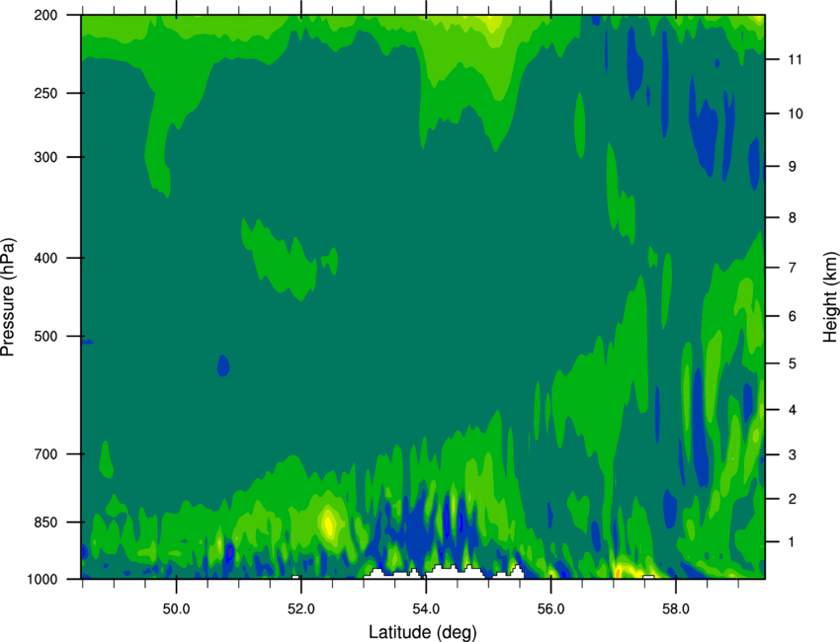Click the 8 km height label

(793, 217)
